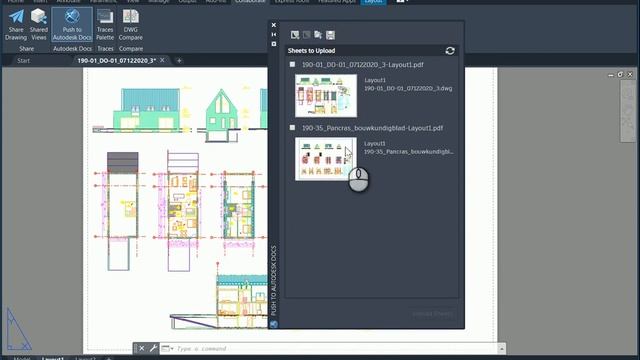Click the vertical PUSH TO AUTODESK DOCS title bar
The height and width of the screenshot is (360, 640).
(273, 280)
